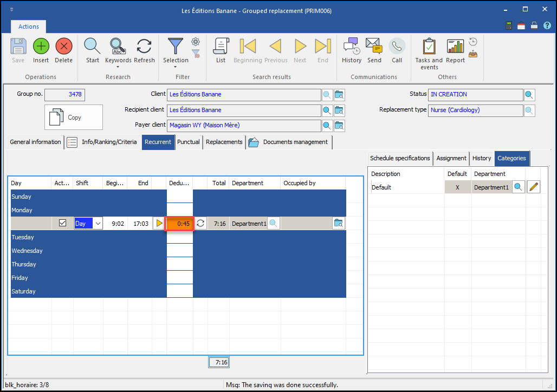Search Replacement type with the magnifier
The width and height of the screenshot is (557, 392).
tap(529, 110)
